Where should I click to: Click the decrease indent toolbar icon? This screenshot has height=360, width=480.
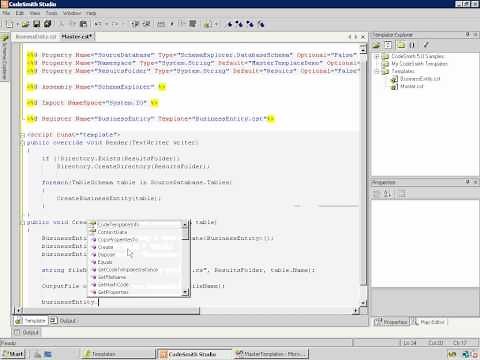pos(147,24)
